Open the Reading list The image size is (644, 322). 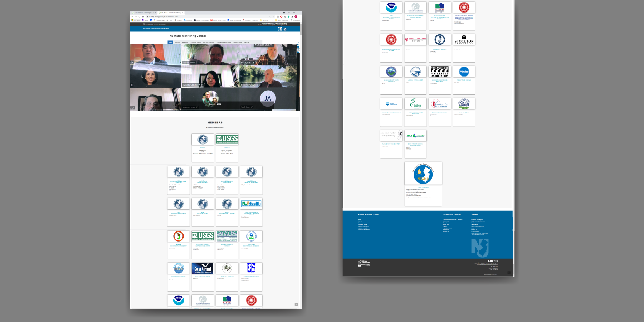point(296,20)
